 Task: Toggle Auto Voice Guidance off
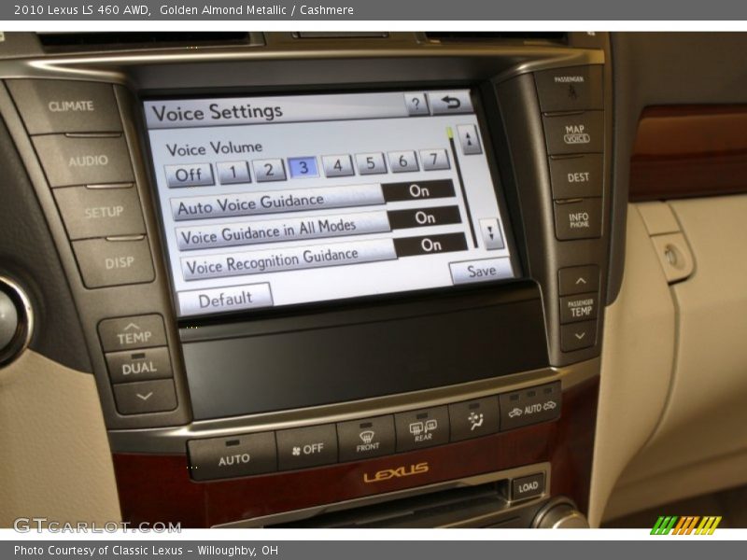[419, 193]
